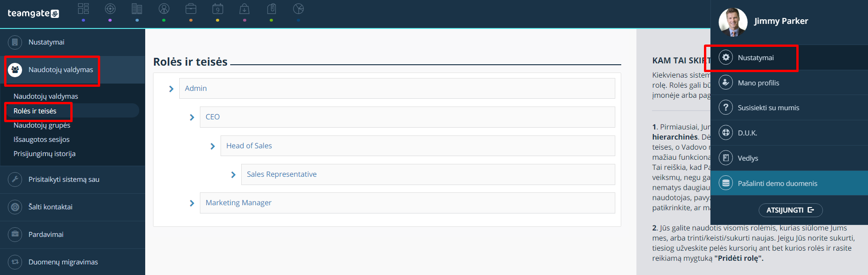Image resolution: width=868 pixels, height=275 pixels.
Task: Open the products shopping bag icon
Action: pos(244,9)
